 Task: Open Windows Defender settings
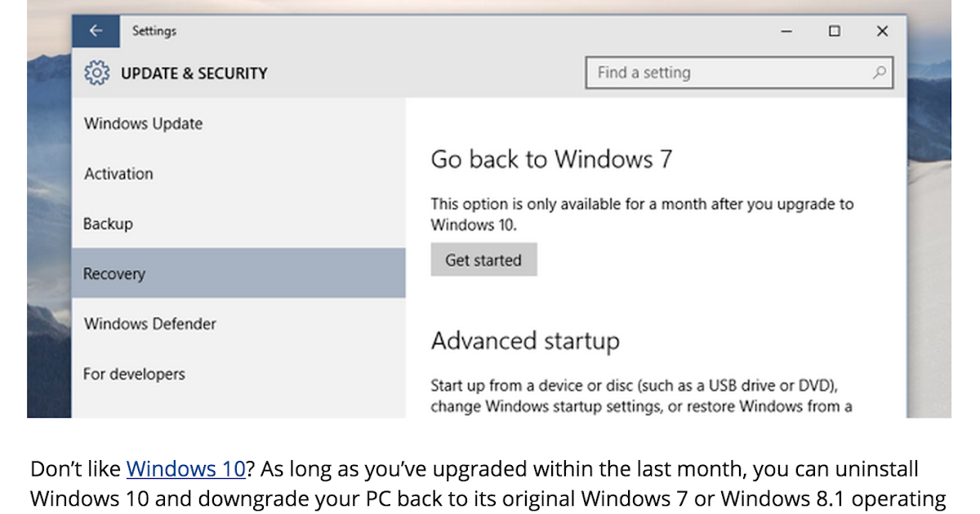click(x=150, y=324)
